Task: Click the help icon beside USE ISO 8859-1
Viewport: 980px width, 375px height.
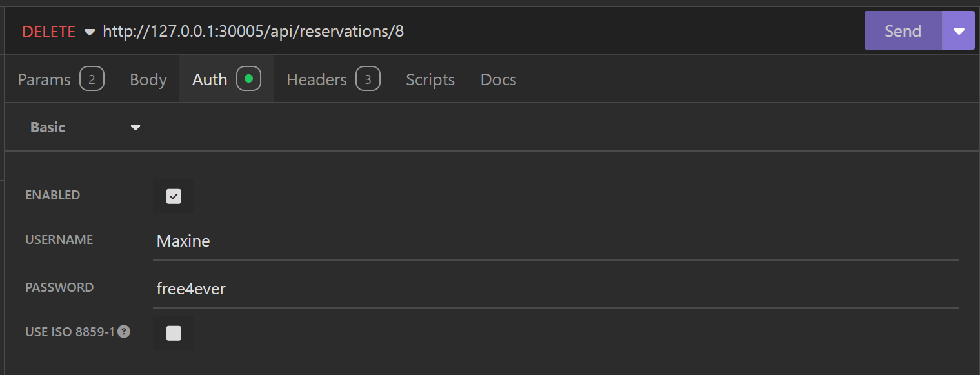Action: coord(124,332)
